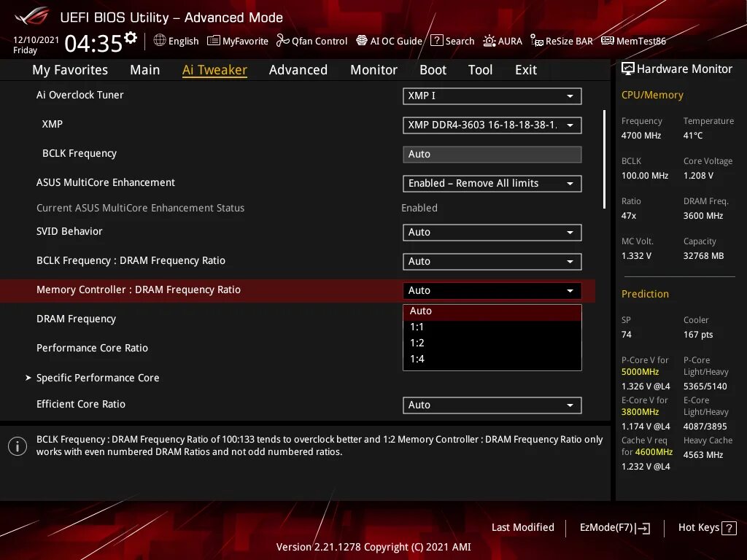Open Ai Overclock Tuner dropdown
747x560 pixels.
pos(492,96)
